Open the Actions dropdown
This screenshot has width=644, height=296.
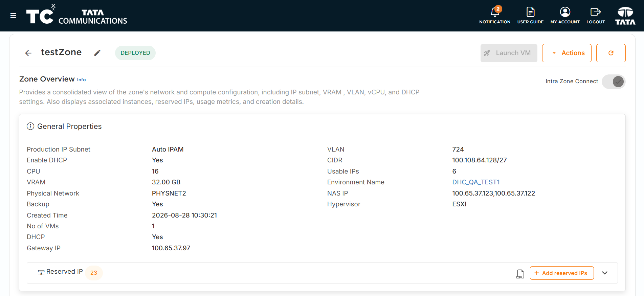pyautogui.click(x=567, y=53)
